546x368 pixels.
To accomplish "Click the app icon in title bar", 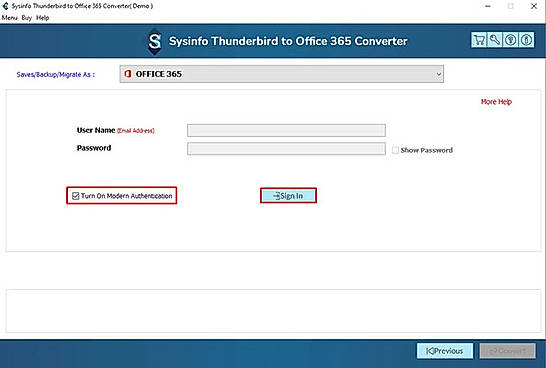I will coord(5,6).
